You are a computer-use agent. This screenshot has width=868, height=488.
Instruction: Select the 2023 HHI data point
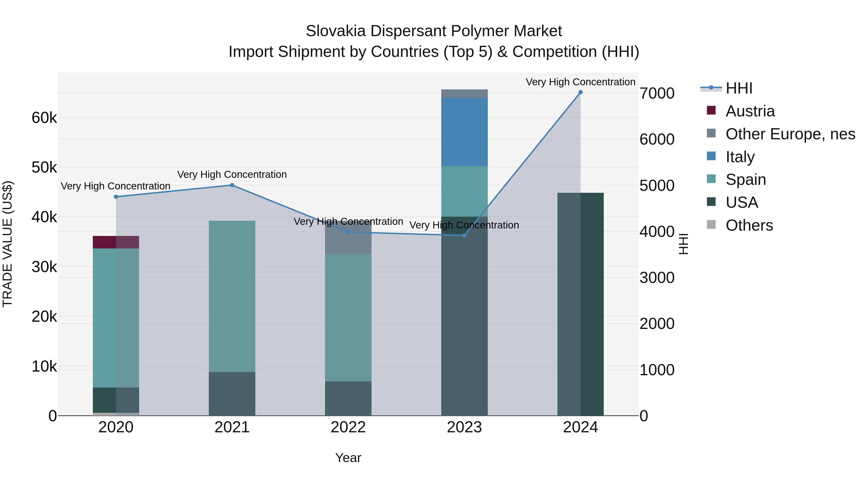pos(464,235)
